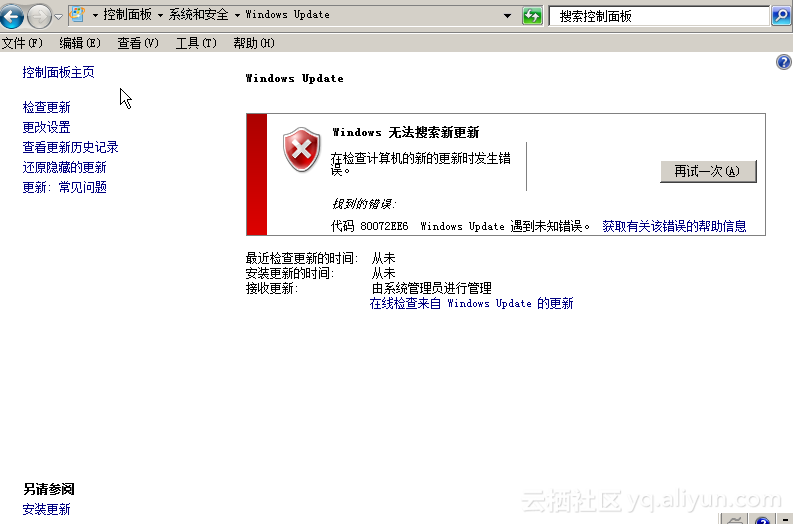The image size is (793, 524).
Task: Click the blue help question mark icon
Action: tap(783, 62)
